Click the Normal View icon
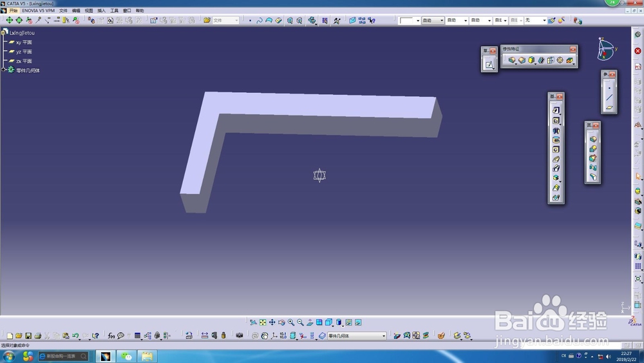The height and width of the screenshot is (363, 644). pos(310,322)
